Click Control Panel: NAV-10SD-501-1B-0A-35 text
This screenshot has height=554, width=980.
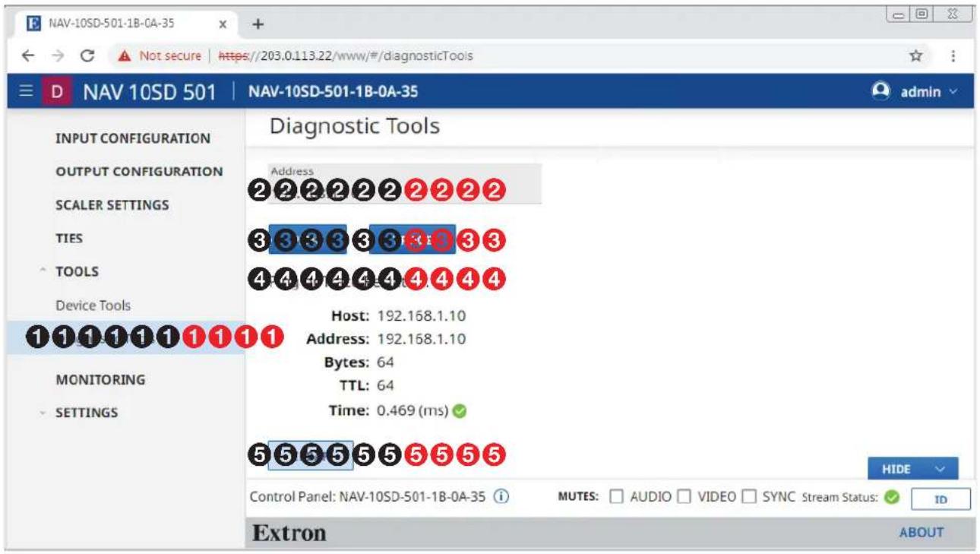(368, 497)
